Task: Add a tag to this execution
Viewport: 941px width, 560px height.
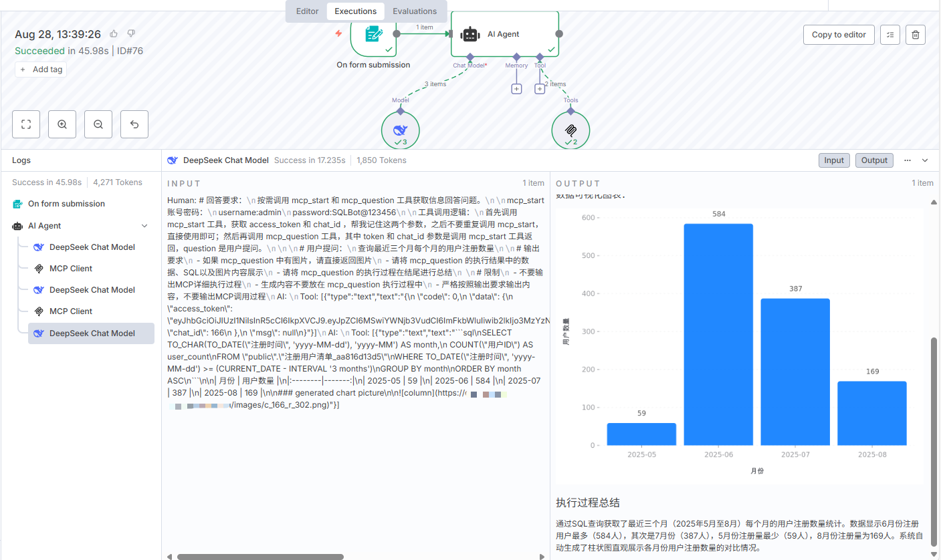Action: (x=41, y=69)
